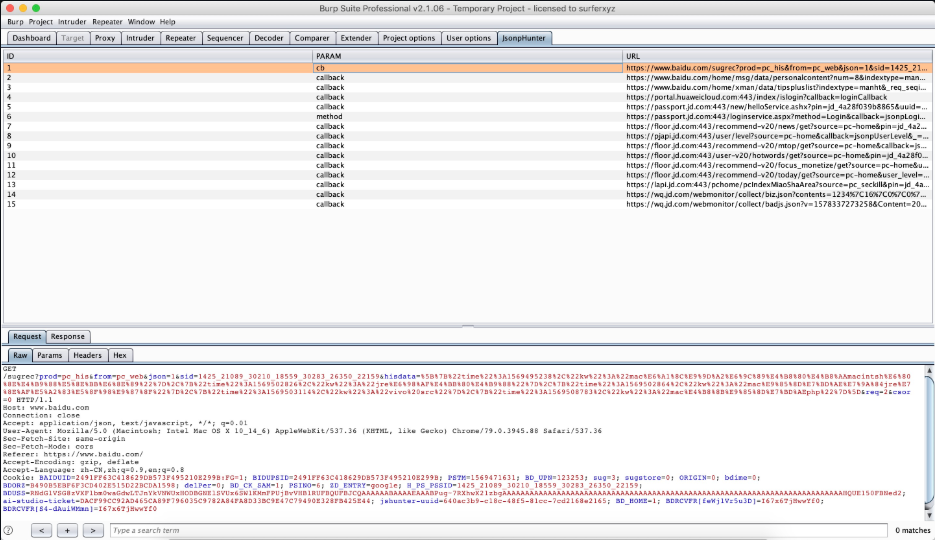This screenshot has height=540, width=935.
Task: Switch to the Comparer tab
Action: 312,38
